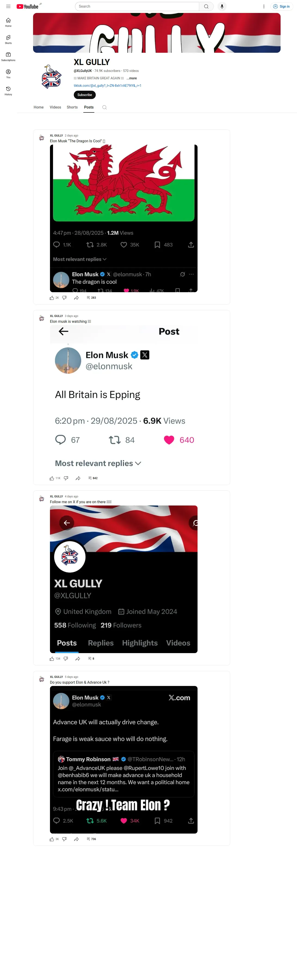Viewport: 297px width, 980px height.
Task: Open the YouTube guide hamburger menu
Action: (x=8, y=6)
